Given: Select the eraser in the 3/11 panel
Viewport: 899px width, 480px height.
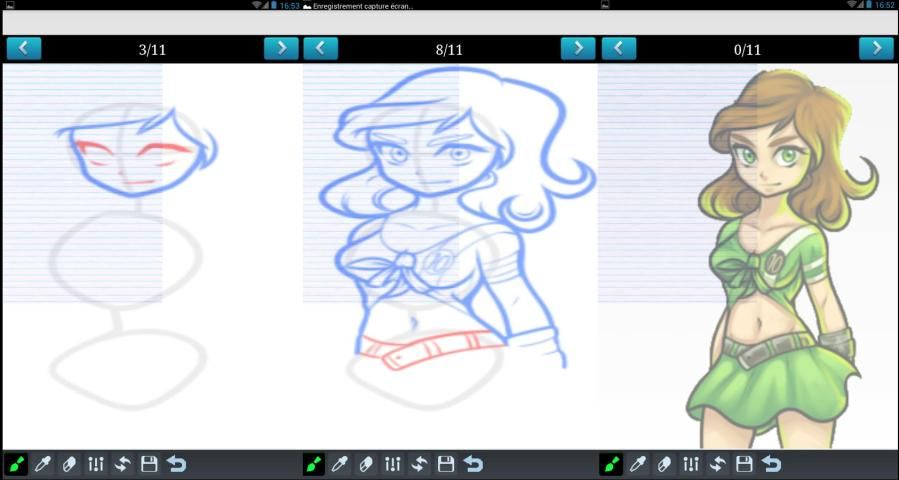Looking at the screenshot, I should pos(70,464).
